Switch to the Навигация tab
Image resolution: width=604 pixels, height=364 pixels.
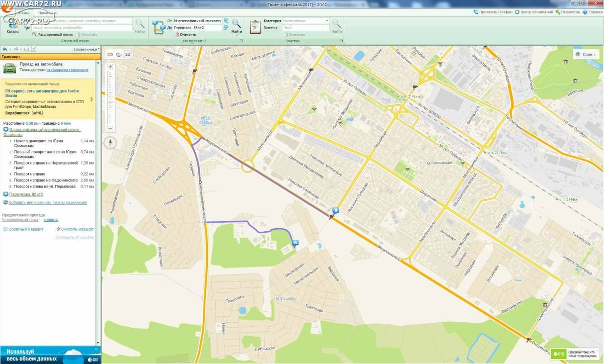[x=47, y=13]
